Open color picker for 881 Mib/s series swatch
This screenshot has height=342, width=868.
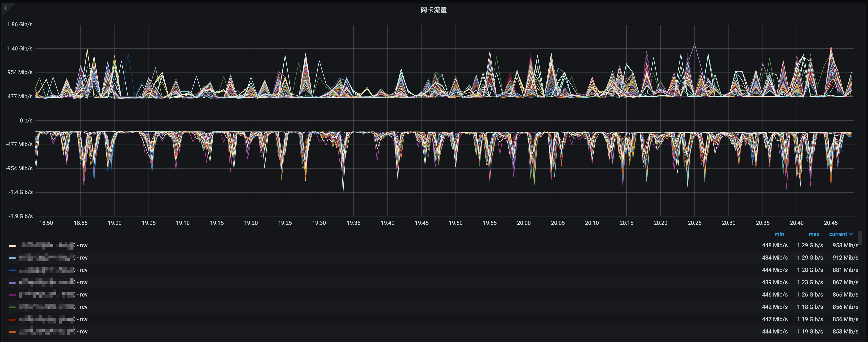12,270
